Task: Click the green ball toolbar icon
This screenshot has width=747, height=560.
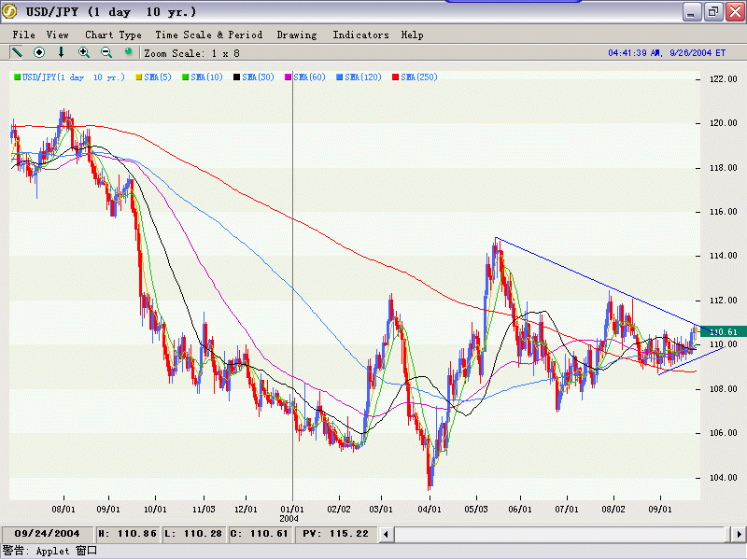Action: click(x=128, y=52)
